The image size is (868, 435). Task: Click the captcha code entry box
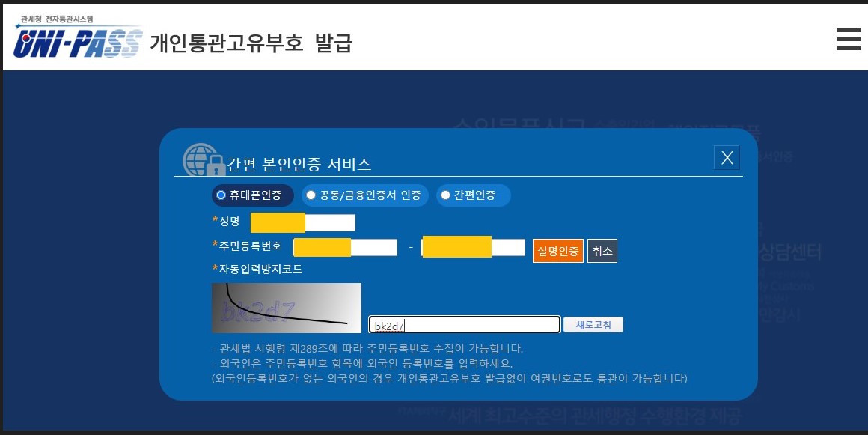click(x=464, y=323)
